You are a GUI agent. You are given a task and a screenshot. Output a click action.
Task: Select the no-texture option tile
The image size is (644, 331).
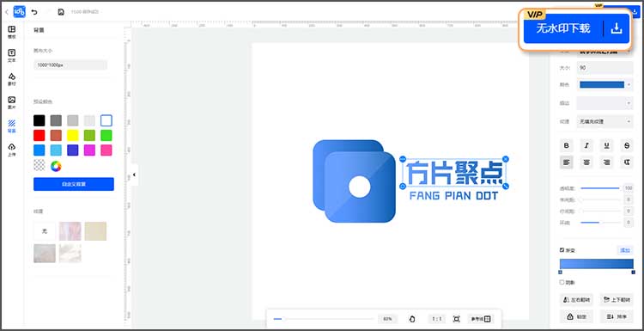coord(45,231)
